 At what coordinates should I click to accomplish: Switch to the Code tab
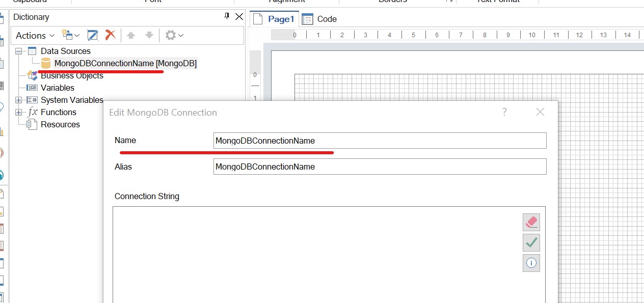[319, 19]
